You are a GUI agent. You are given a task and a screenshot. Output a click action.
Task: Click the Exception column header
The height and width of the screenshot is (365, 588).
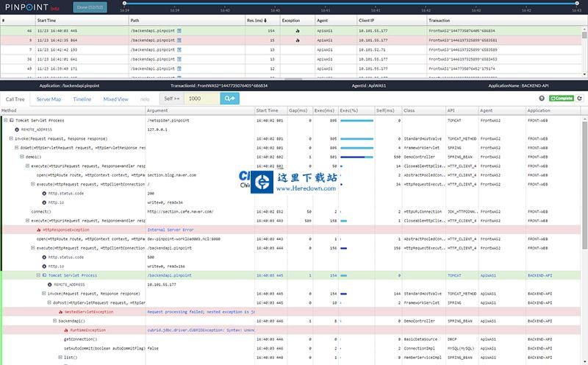coord(291,21)
